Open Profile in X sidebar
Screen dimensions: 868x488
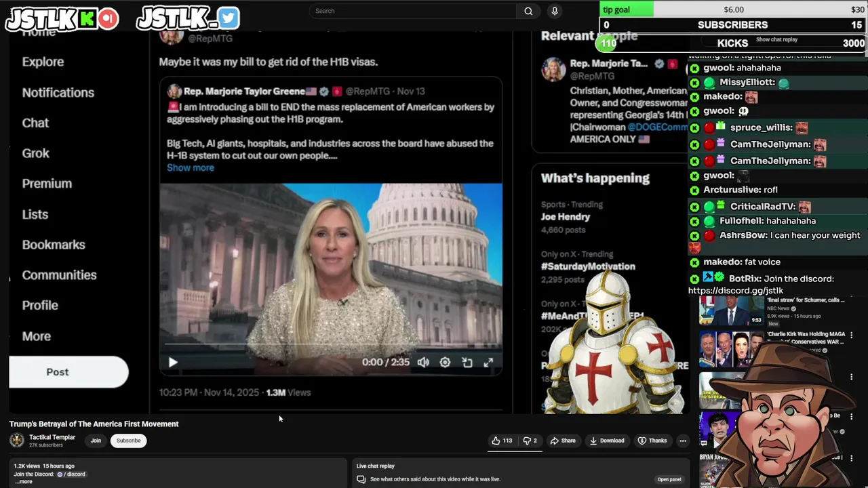pos(40,306)
